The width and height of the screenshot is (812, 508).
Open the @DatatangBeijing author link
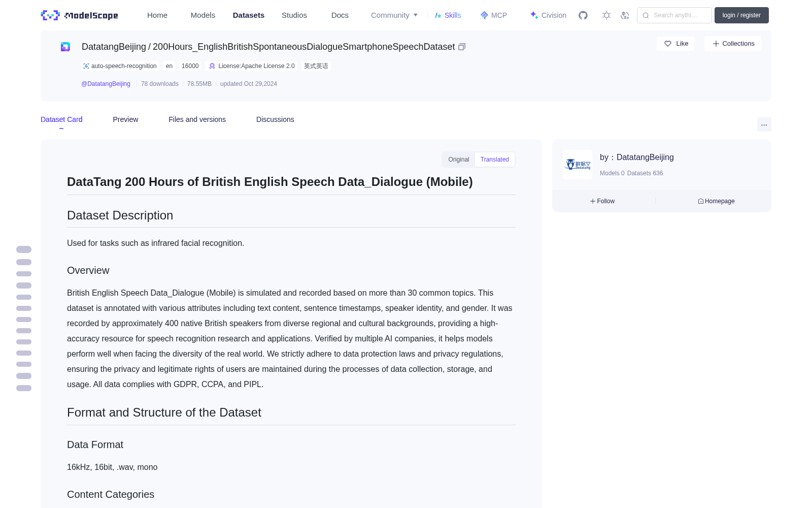coord(106,84)
